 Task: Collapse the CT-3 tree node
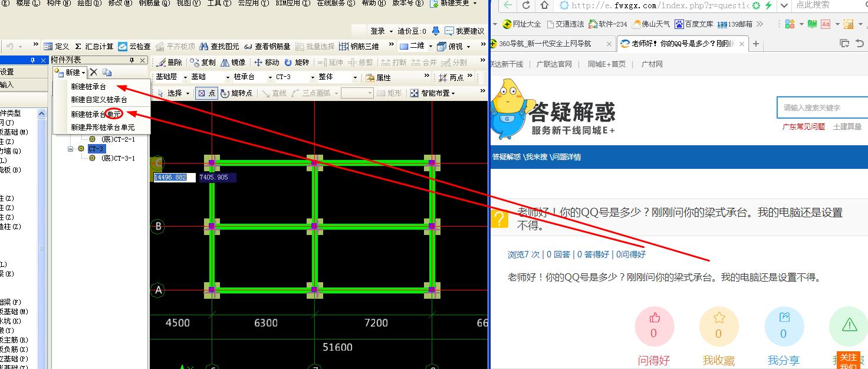(71, 149)
